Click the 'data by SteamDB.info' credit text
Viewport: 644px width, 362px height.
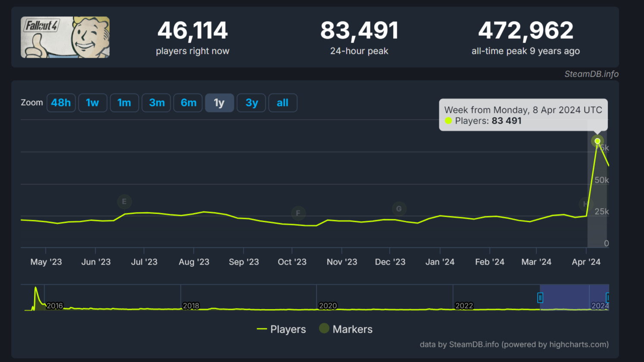tap(514, 344)
